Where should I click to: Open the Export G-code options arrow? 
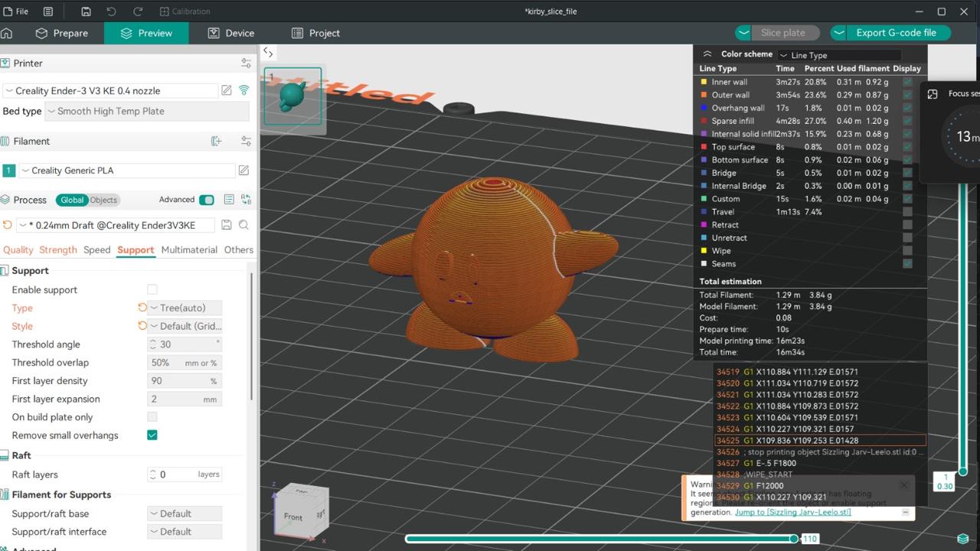838,33
